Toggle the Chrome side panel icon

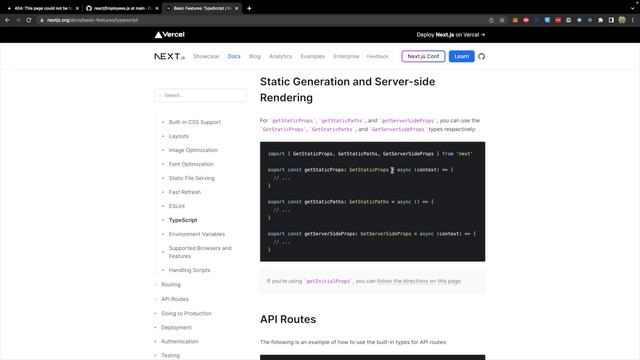click(611, 20)
